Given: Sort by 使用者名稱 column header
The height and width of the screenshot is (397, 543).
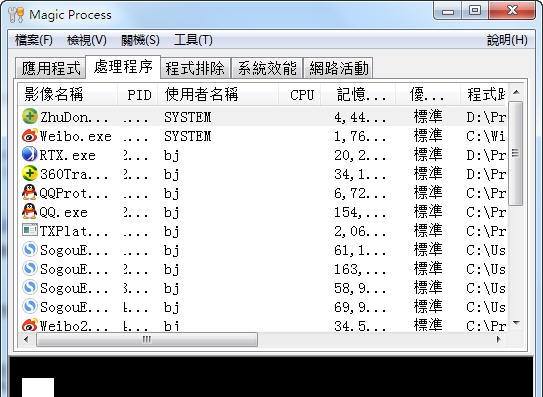Looking at the screenshot, I should tap(218, 94).
